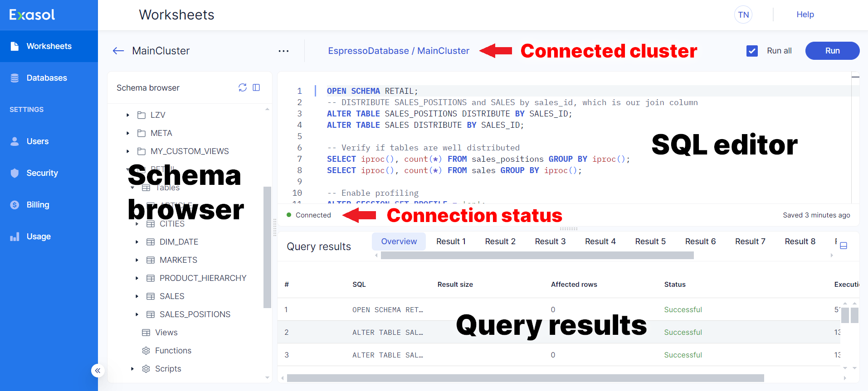Collapse the sidebar with double-chevron icon

click(x=98, y=371)
